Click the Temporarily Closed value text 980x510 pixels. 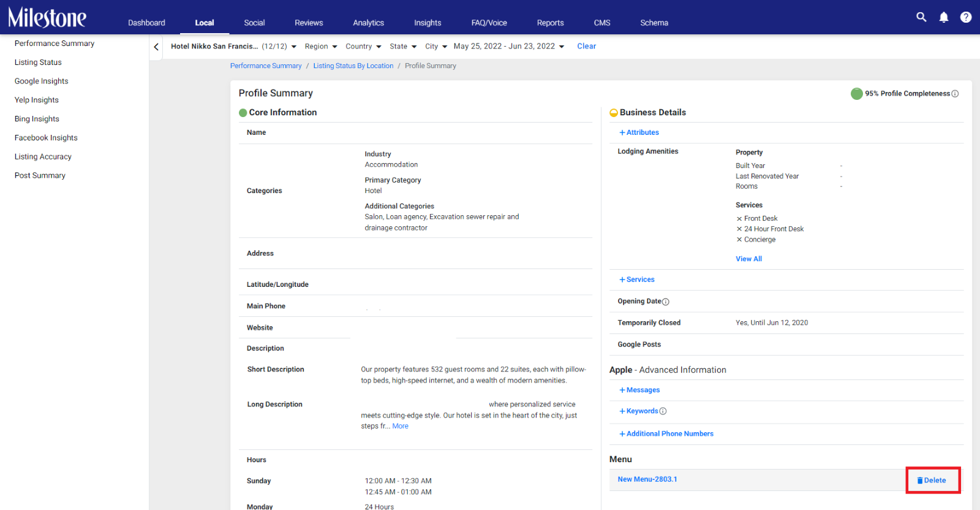click(772, 323)
